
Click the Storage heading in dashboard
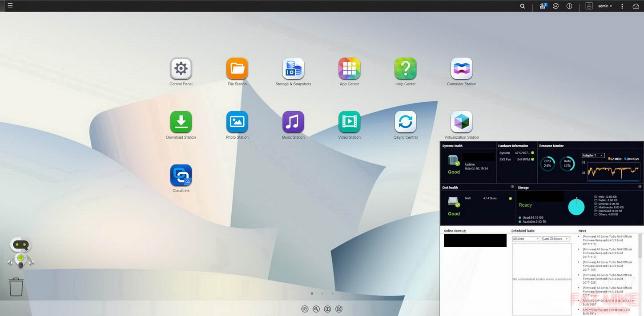point(523,188)
